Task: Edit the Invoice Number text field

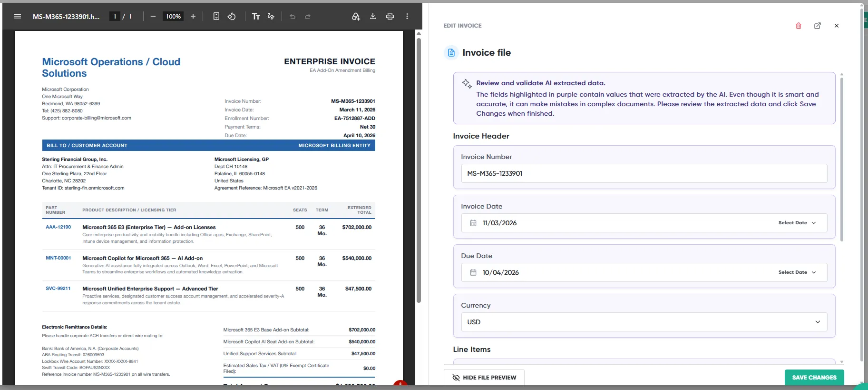Action: (x=644, y=173)
